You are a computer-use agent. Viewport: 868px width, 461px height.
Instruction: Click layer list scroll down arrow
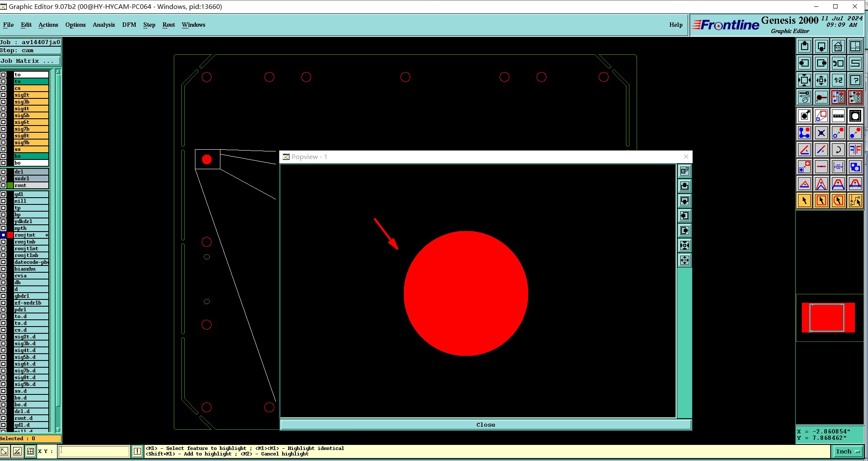click(x=58, y=430)
